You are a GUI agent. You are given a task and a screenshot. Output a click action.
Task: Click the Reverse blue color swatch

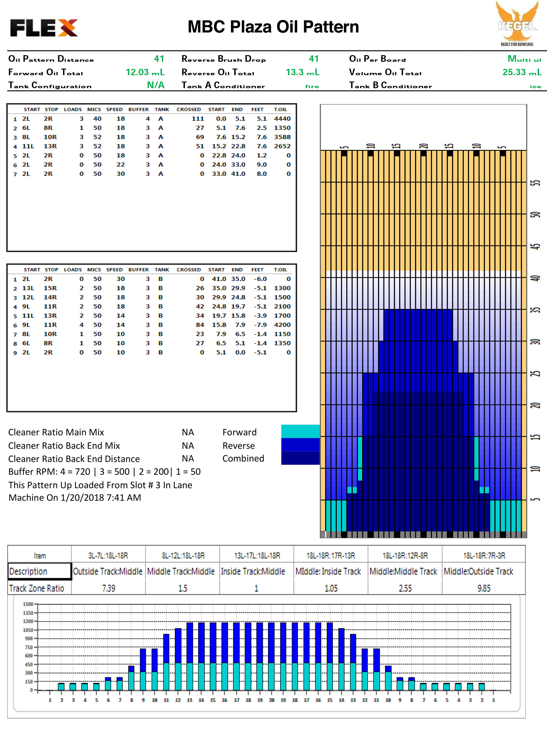pyautogui.click(x=300, y=445)
